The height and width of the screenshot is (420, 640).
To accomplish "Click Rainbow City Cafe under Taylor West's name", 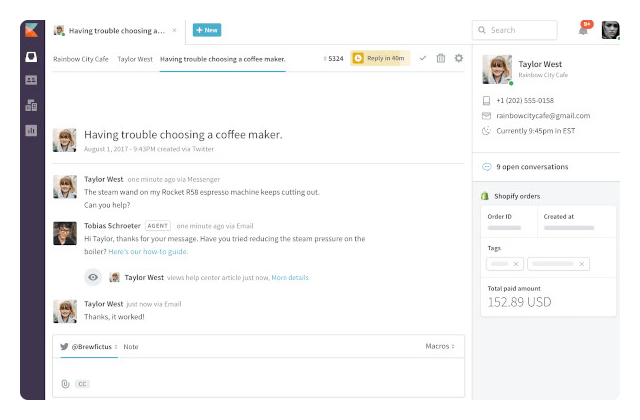I will pyautogui.click(x=543, y=75).
